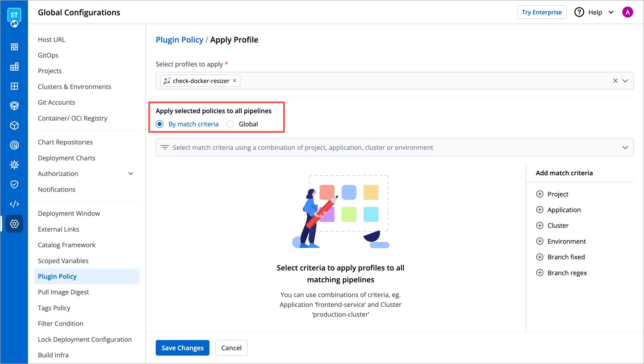Expand the Authorization menu chevron
This screenshot has height=364, width=644.
click(131, 174)
